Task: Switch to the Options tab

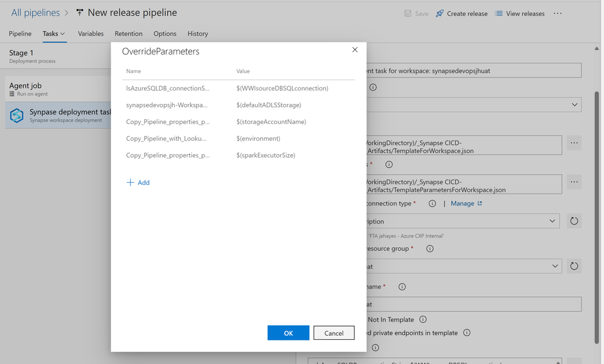Action: click(x=165, y=33)
